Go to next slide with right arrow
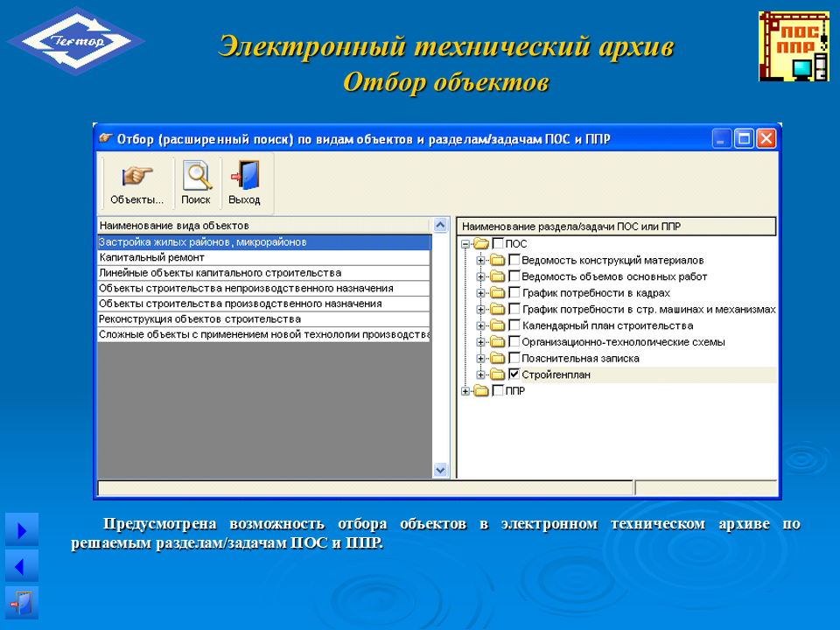The height and width of the screenshot is (630, 840). [22, 530]
